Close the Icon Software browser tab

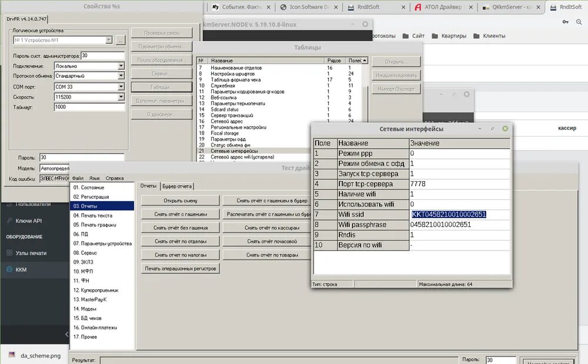[x=336, y=7]
